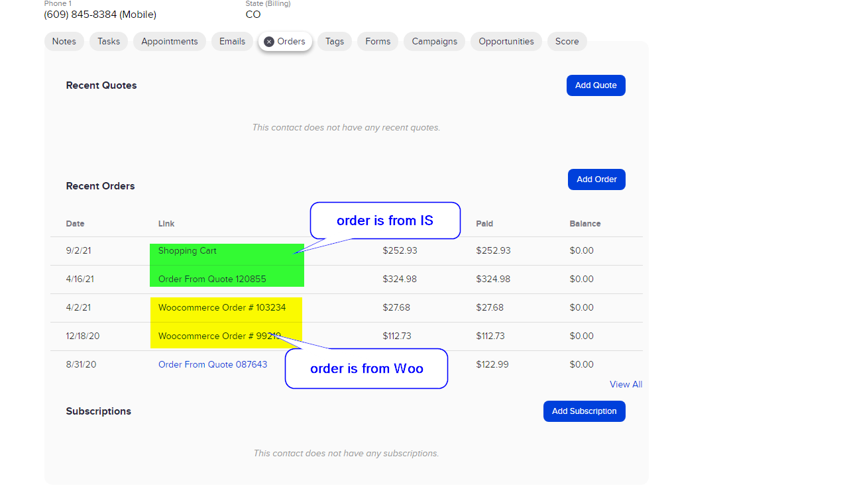The image size is (841, 504).
Task: Select the Recent Orders heading
Action: (101, 186)
